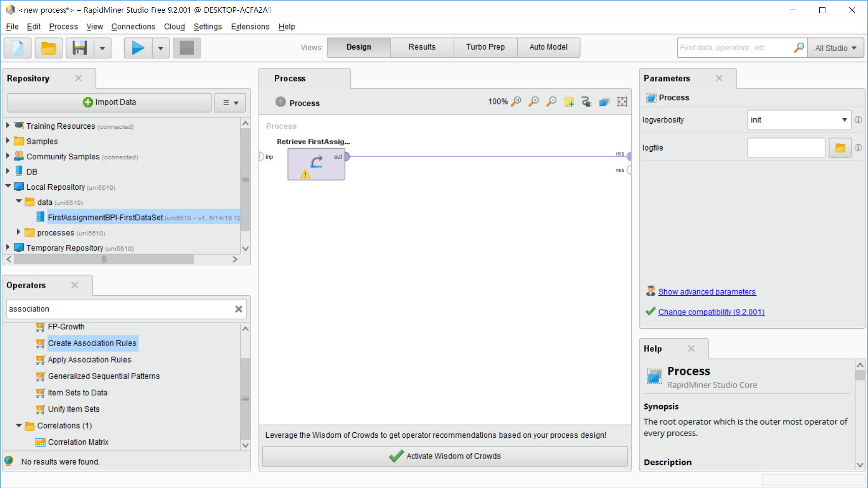This screenshot has width=868, height=488.
Task: Switch to the Turbo Prep view
Action: 485,47
